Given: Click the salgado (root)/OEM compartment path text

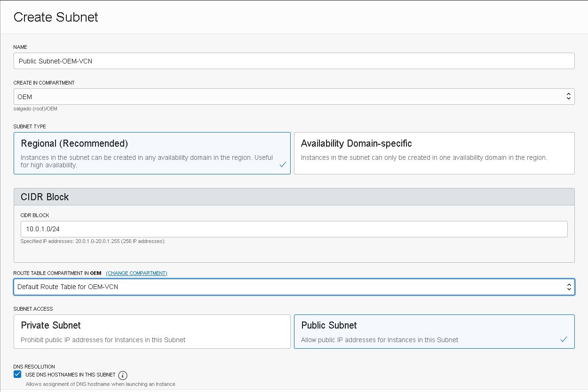Looking at the screenshot, I should coord(35,109).
